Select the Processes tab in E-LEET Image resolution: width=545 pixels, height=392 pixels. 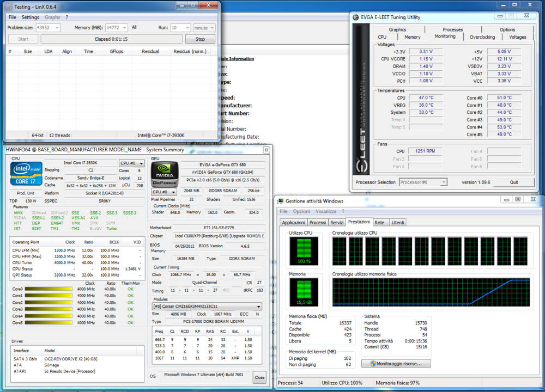click(452, 29)
